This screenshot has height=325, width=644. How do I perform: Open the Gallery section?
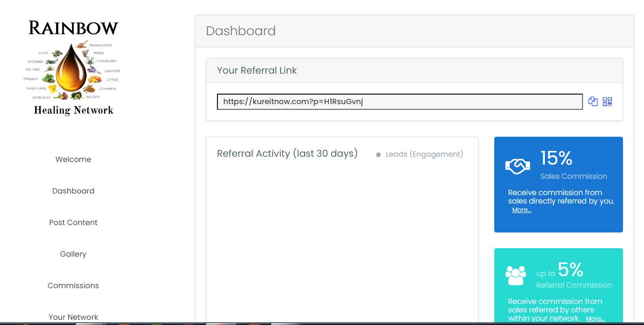click(73, 254)
